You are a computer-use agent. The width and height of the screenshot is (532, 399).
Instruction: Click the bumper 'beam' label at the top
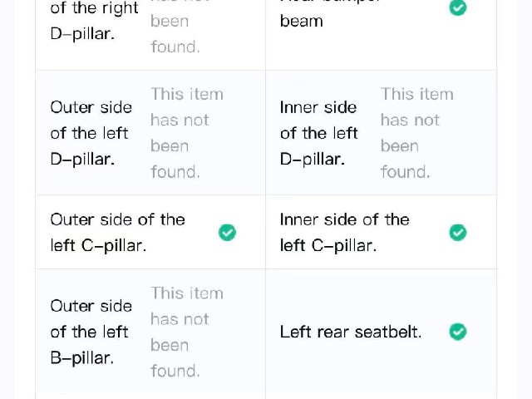point(301,21)
